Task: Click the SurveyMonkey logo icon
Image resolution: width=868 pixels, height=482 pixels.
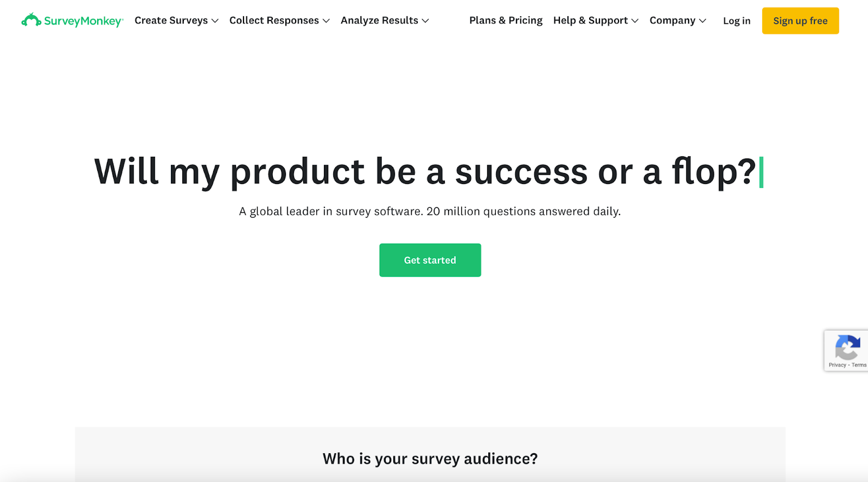Action: click(31, 20)
